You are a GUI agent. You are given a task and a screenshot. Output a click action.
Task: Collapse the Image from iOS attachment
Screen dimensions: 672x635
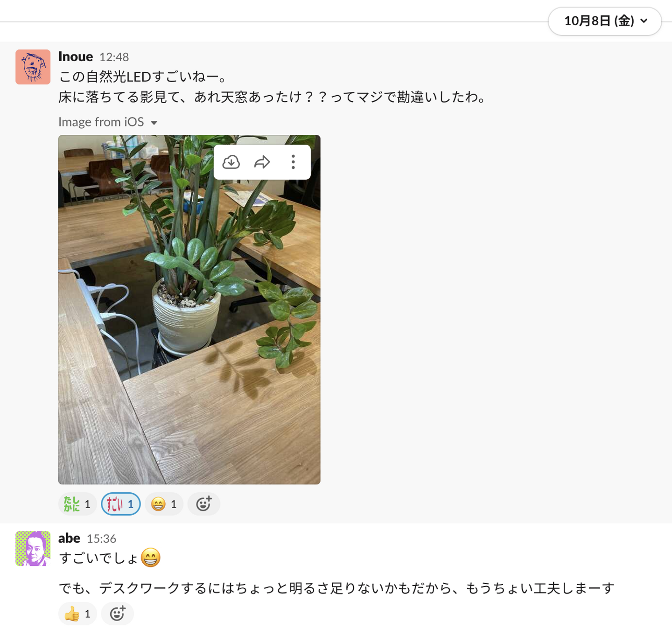(154, 123)
